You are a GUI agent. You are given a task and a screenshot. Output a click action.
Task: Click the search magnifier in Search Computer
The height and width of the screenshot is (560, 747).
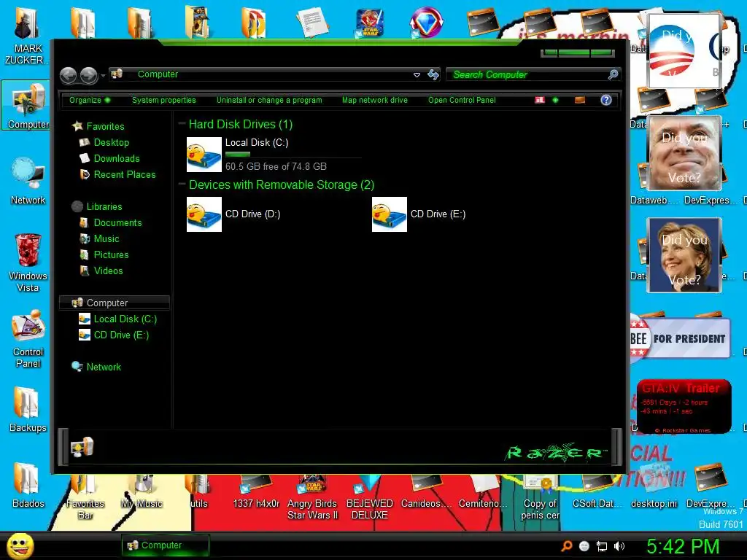click(613, 74)
